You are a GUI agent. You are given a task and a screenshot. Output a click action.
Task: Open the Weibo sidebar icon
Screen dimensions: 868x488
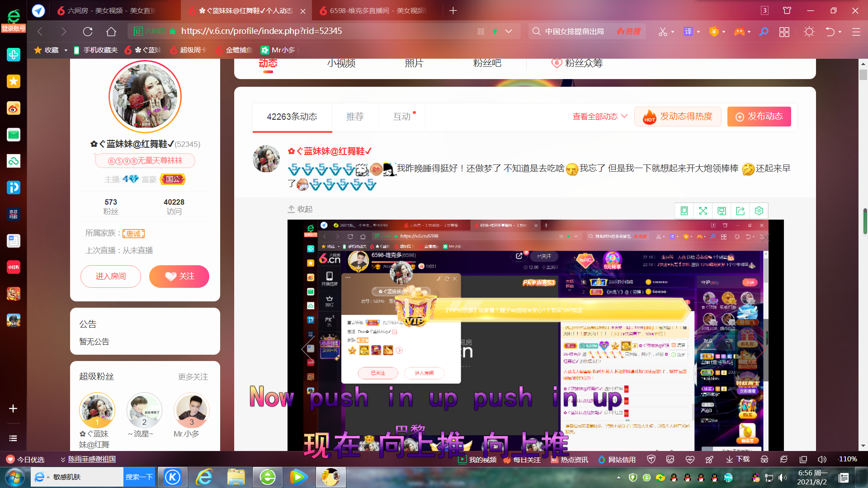tap(14, 108)
